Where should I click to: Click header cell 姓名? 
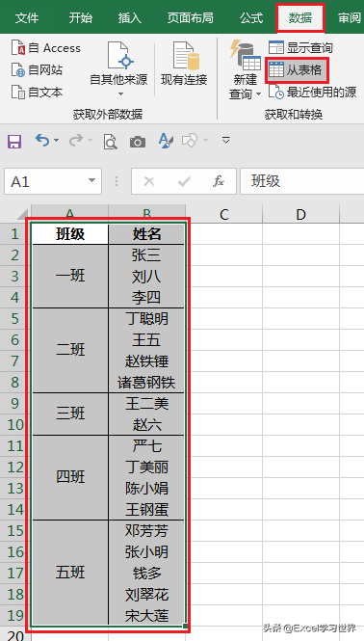coord(146,234)
